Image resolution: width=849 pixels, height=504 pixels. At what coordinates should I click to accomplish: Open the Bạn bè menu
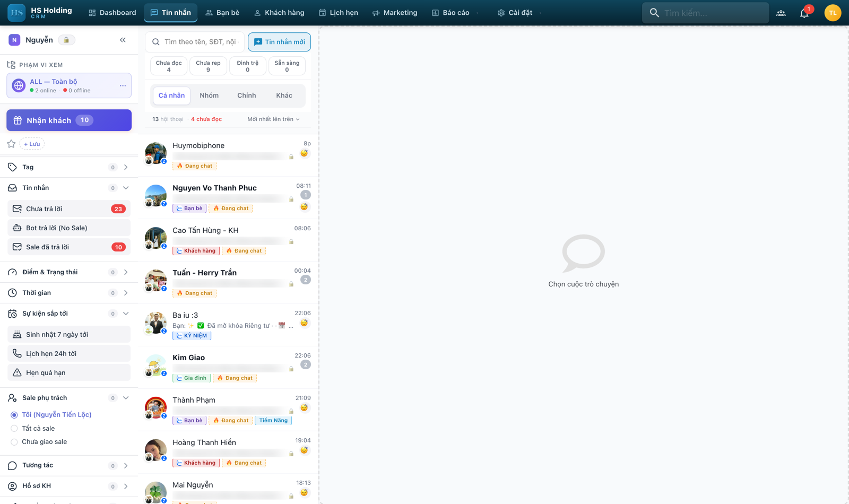(x=222, y=13)
